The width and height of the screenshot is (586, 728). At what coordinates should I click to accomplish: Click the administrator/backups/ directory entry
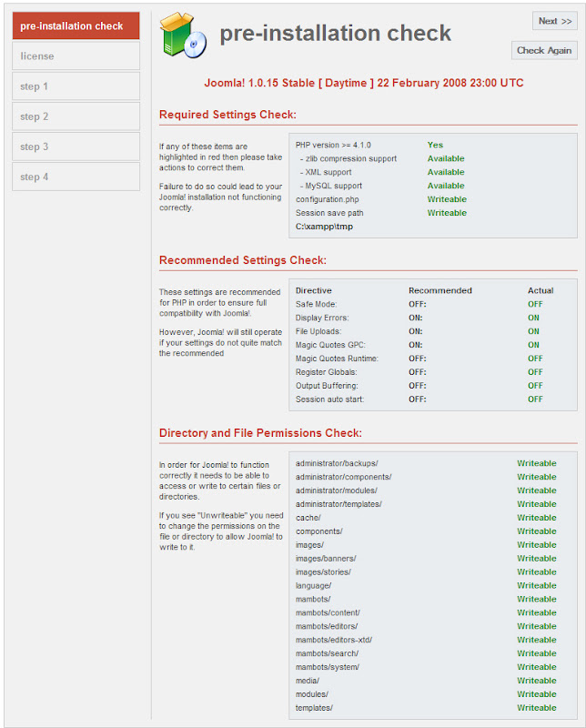click(337, 463)
